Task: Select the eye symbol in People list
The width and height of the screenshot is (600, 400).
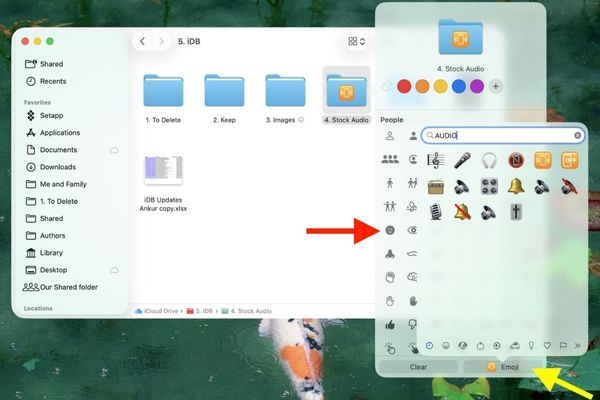Action: (412, 230)
